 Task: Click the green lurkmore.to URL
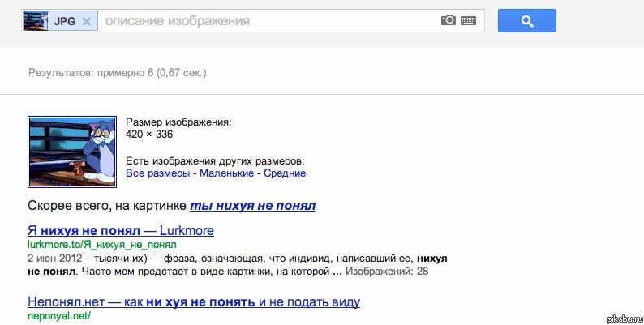101,245
